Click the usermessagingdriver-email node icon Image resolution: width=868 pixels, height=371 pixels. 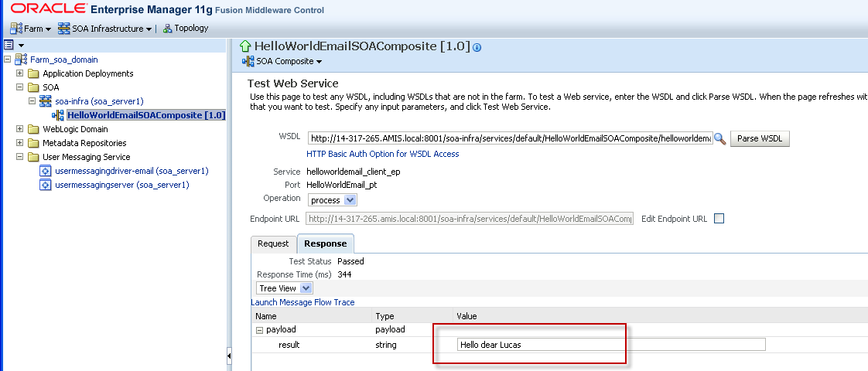(46, 171)
